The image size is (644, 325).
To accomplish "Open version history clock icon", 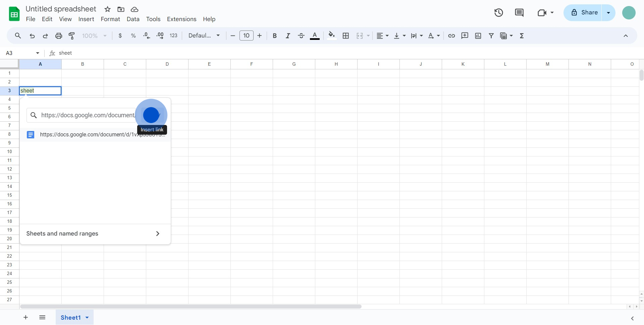I will (498, 13).
